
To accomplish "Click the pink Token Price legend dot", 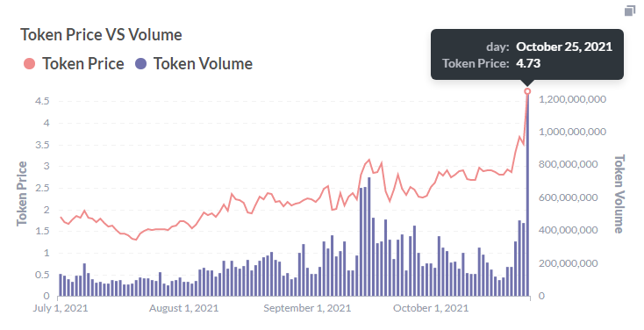I will pyautogui.click(x=29, y=64).
